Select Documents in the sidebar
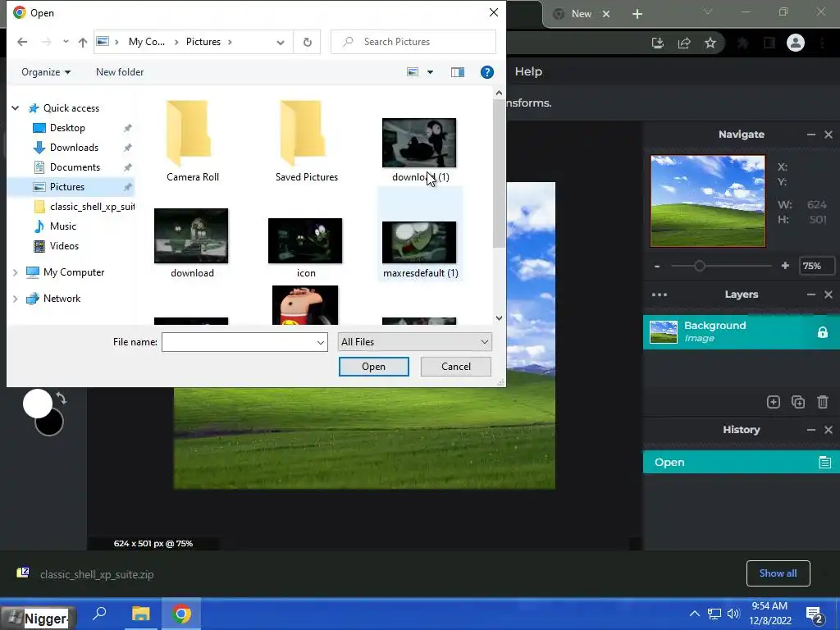Viewport: 840px width, 630px height. coord(75,167)
